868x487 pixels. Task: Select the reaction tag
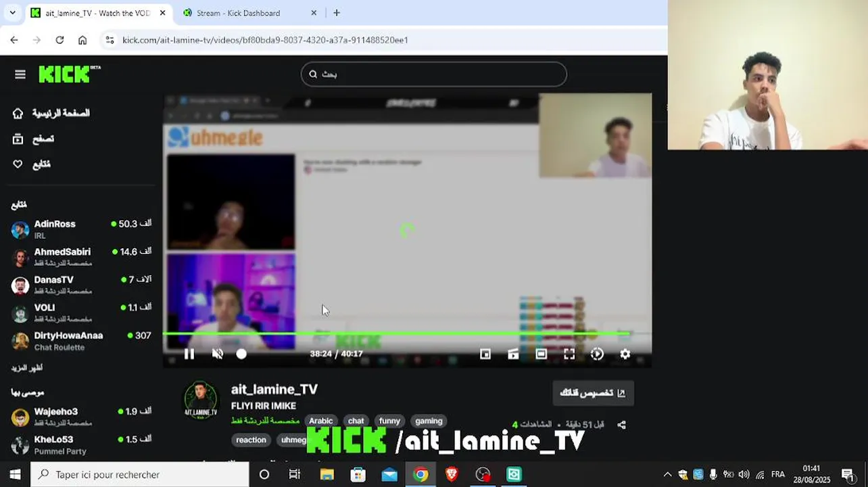(x=251, y=440)
